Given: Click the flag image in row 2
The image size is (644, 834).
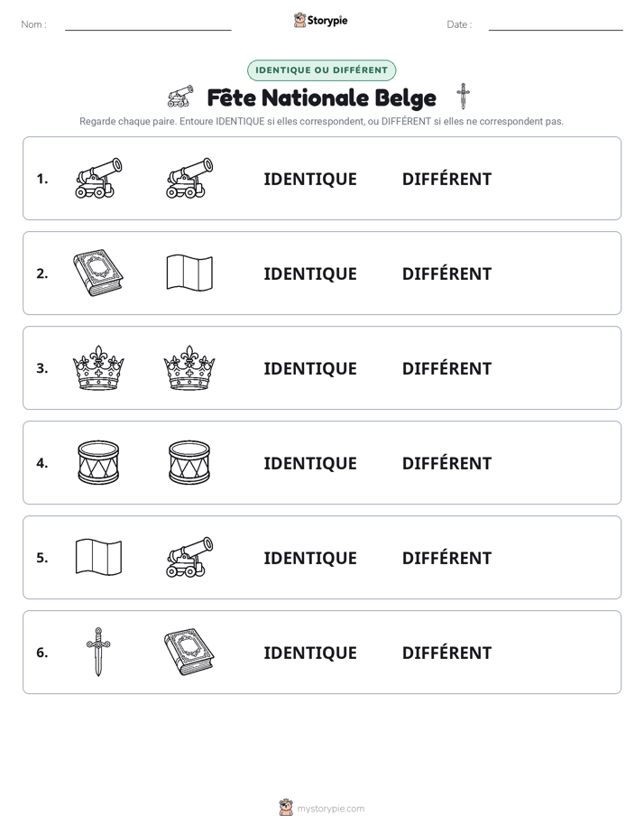Looking at the screenshot, I should pos(189,273).
